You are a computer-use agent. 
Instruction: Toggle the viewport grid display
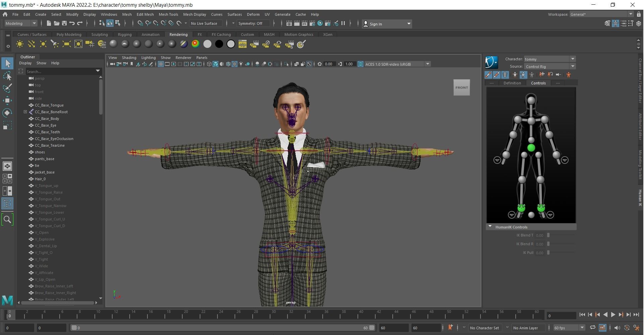pos(161,64)
